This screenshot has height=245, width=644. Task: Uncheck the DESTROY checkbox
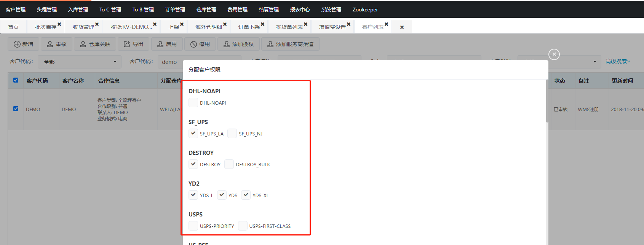tap(193, 164)
